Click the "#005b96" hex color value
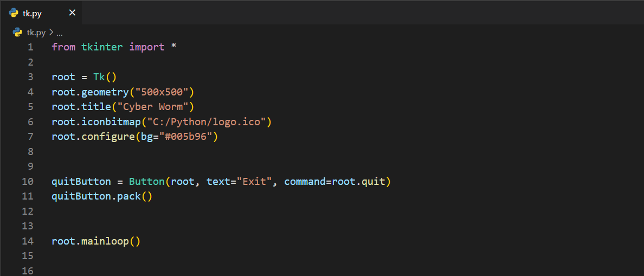Image resolution: width=644 pixels, height=276 pixels. tap(185, 137)
